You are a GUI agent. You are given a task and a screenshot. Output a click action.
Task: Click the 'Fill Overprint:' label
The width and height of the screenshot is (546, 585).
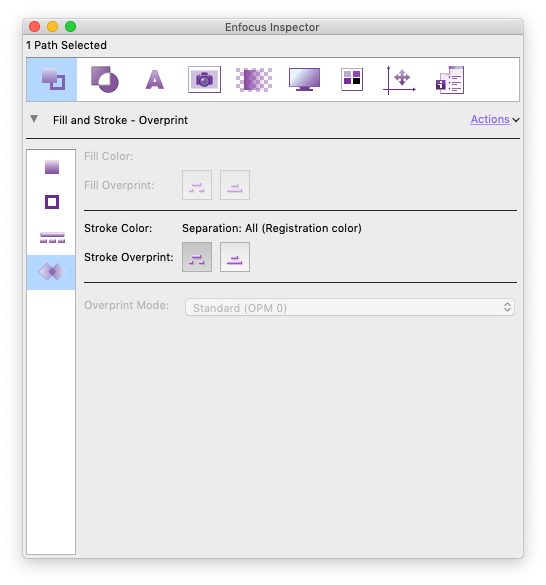click(x=119, y=185)
